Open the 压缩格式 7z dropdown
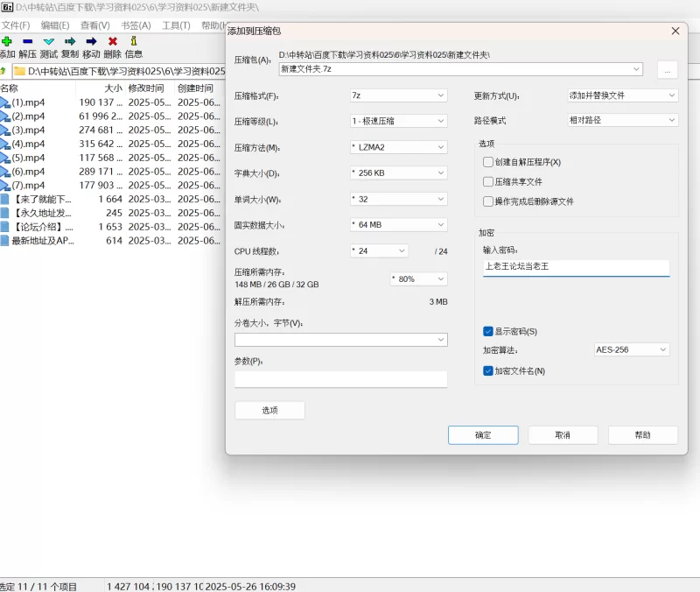This screenshot has height=592, width=700. [398, 95]
